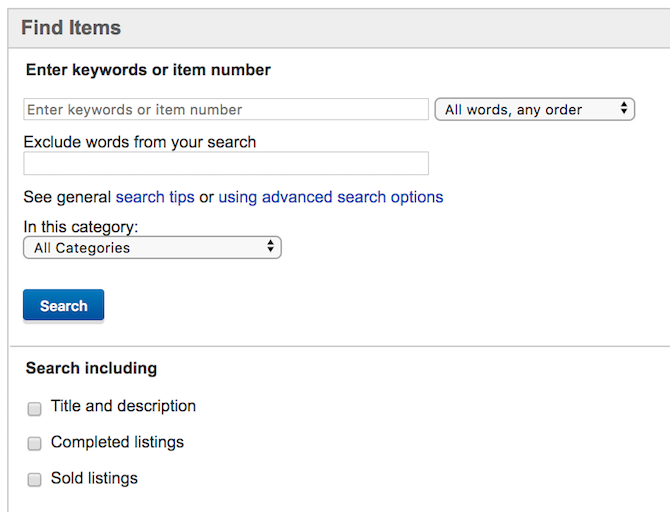Image resolution: width=670 pixels, height=512 pixels.
Task: Click the arrow icon on the word-order selector
Action: (624, 109)
